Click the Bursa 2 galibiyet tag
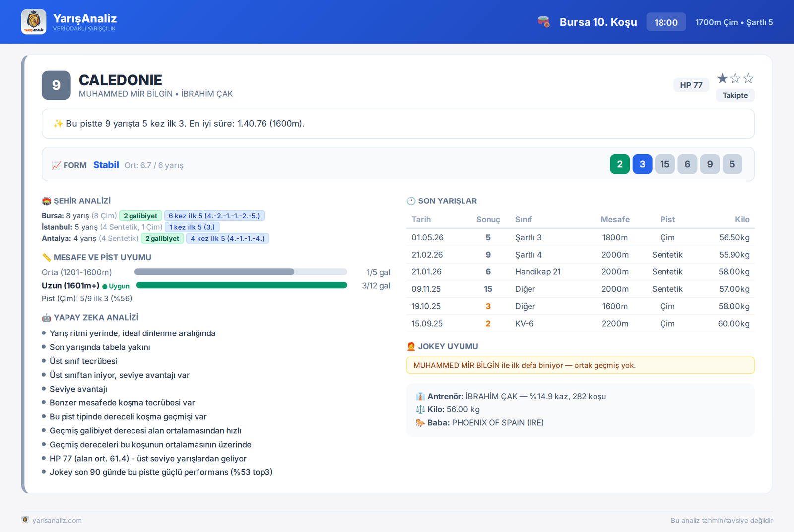This screenshot has height=532, width=794. click(x=140, y=216)
